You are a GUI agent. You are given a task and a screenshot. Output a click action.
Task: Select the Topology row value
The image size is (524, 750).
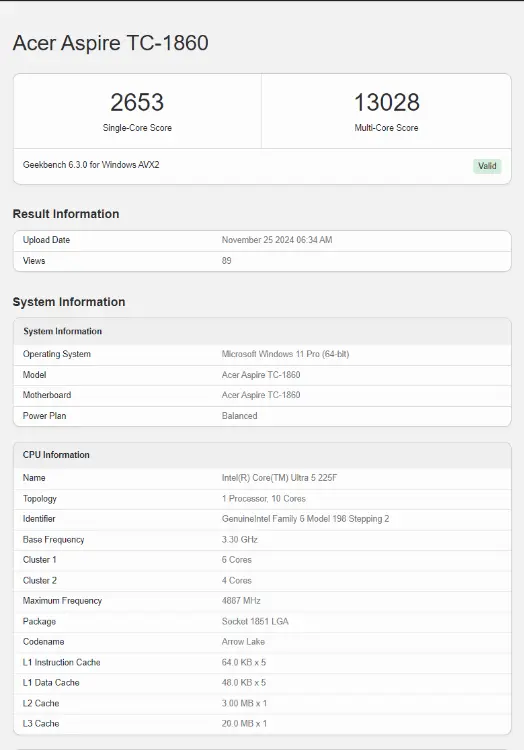[x=263, y=498]
